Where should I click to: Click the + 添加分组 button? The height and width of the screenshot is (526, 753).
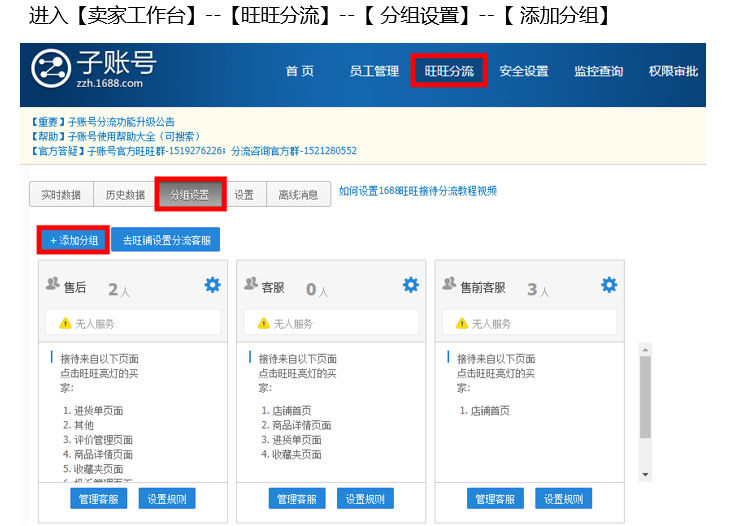pos(74,240)
